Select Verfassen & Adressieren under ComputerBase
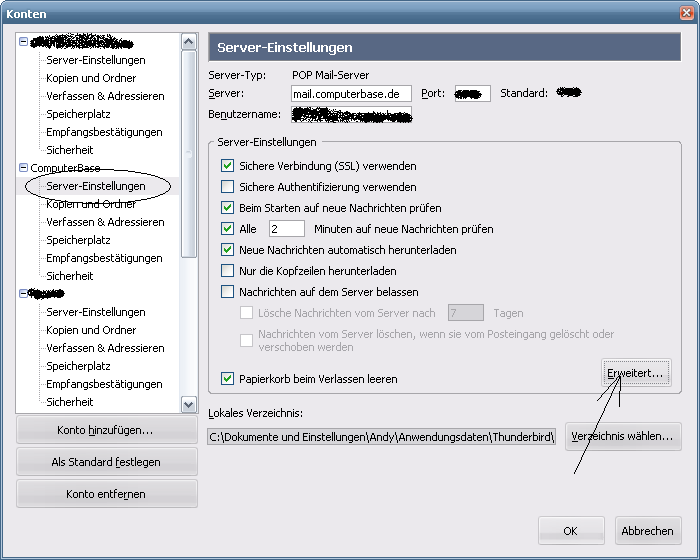This screenshot has height=560, width=700. (105, 222)
